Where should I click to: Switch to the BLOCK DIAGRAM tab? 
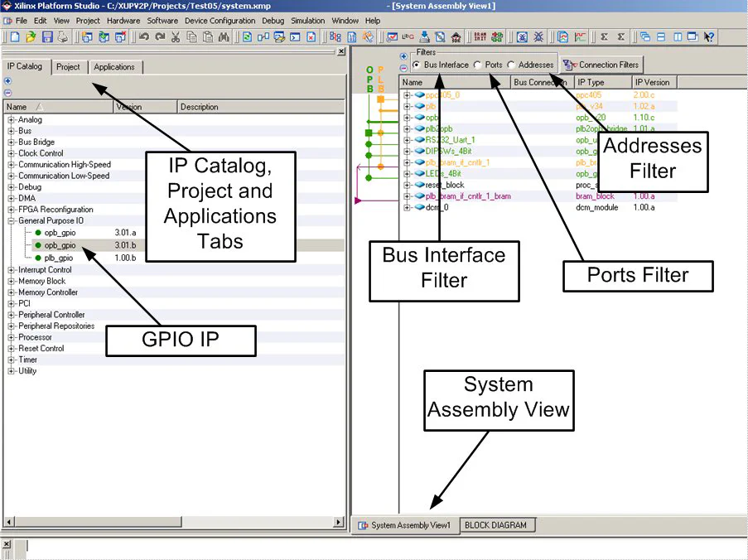(495, 525)
